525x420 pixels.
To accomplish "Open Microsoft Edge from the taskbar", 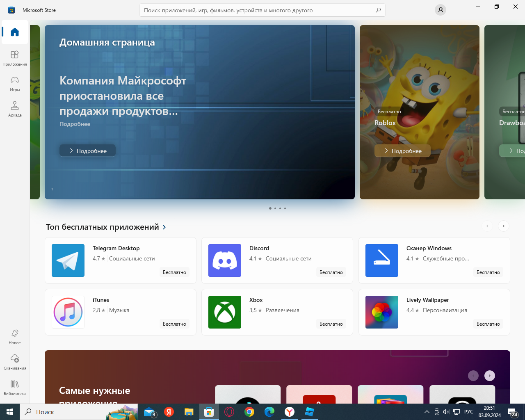I will coord(269,412).
